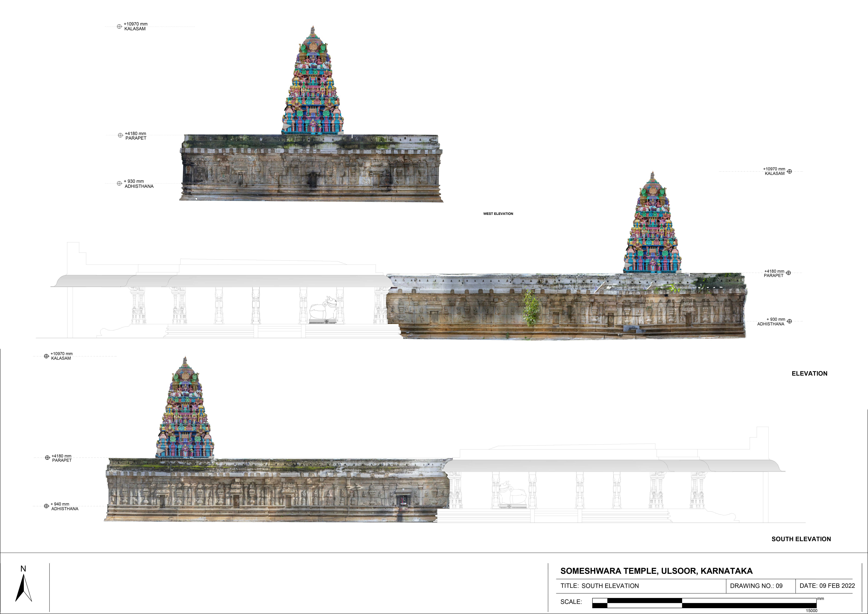Click the level marker beside +940 mm ADHISTHANA
Screen dimensions: 868x614
pos(47,506)
